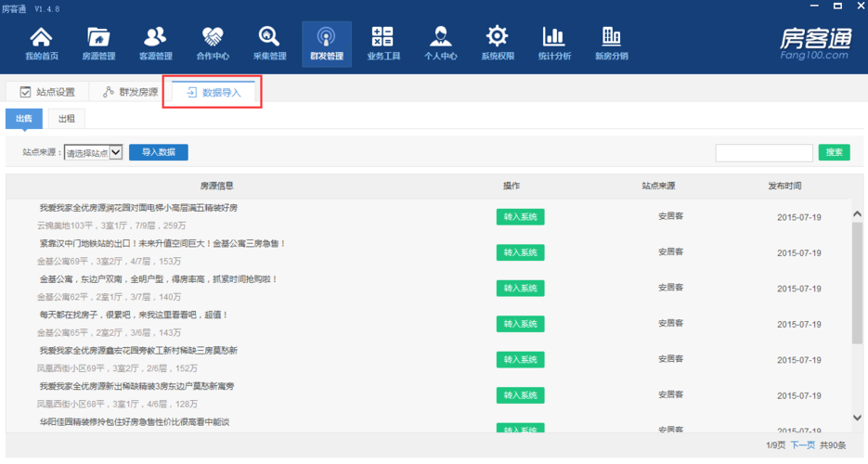Select listing title 我爱我家全优房源润花园对面电梯小高层满五精装好房
Viewport: 868px width, 464px height.
coord(138,208)
